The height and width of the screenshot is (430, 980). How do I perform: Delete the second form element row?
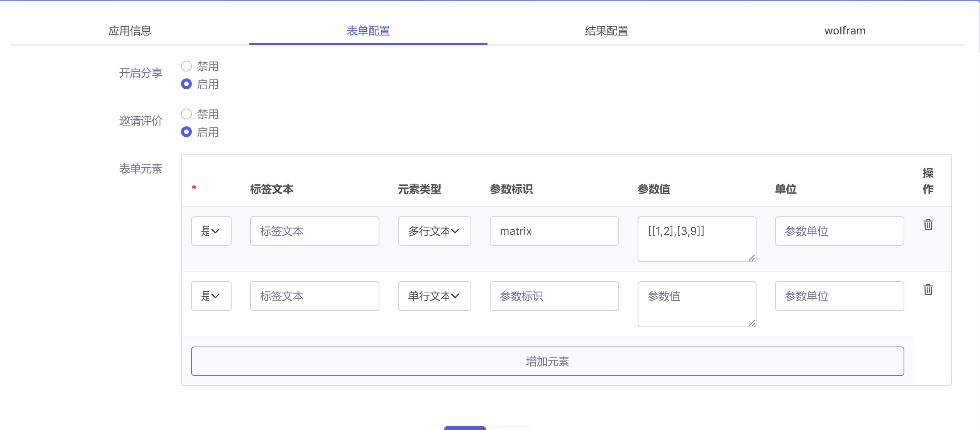point(928,289)
